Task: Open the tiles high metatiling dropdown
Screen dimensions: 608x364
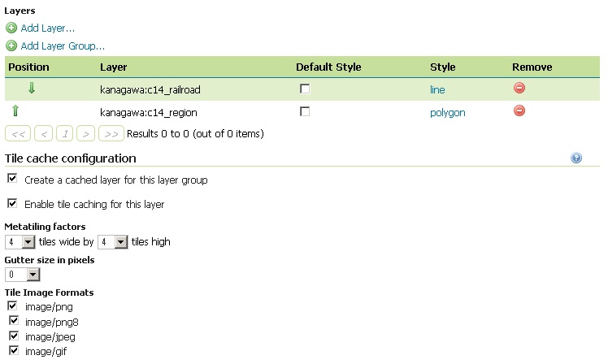Action: point(120,242)
